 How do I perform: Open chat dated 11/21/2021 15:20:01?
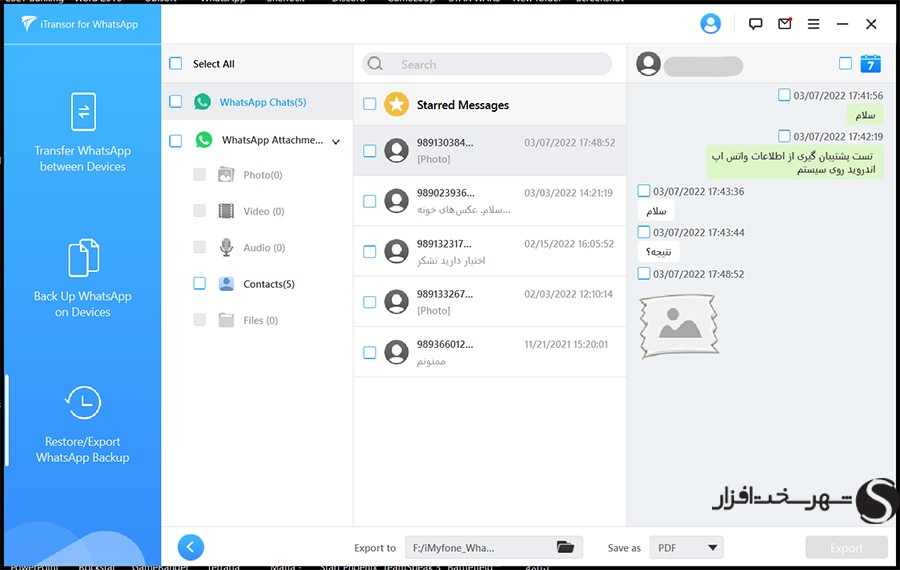pyautogui.click(x=490, y=352)
